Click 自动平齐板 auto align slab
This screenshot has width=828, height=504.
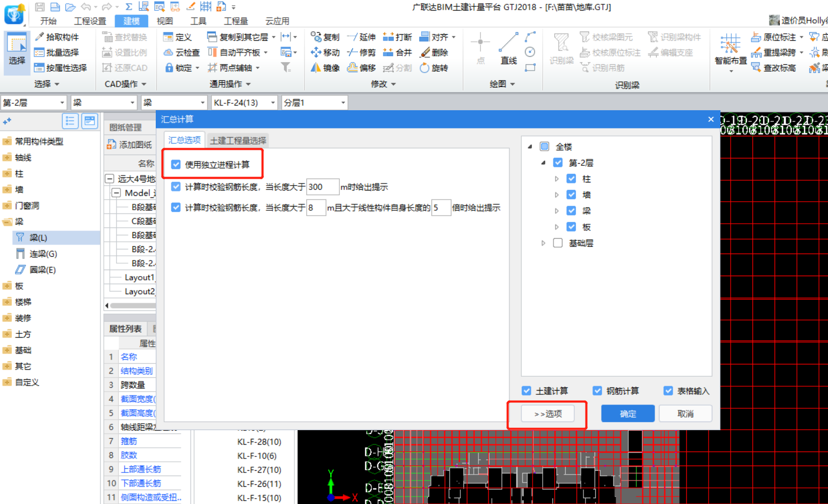click(237, 52)
